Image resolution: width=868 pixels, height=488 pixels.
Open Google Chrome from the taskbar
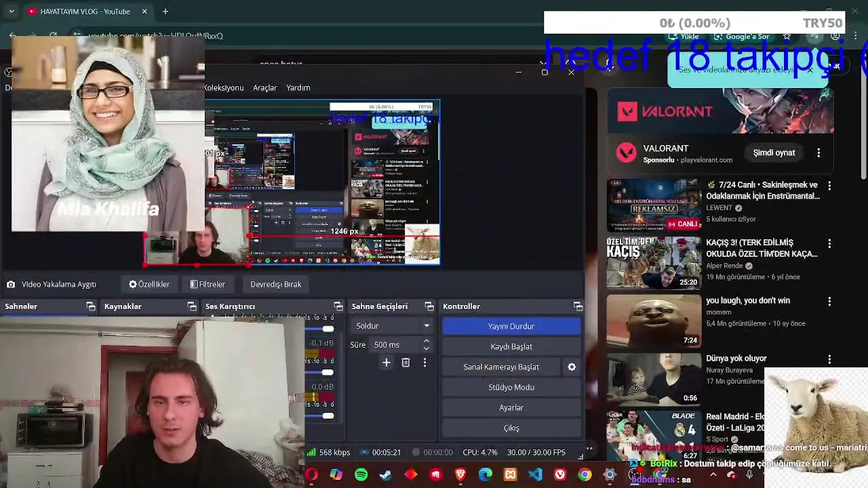pos(585,475)
